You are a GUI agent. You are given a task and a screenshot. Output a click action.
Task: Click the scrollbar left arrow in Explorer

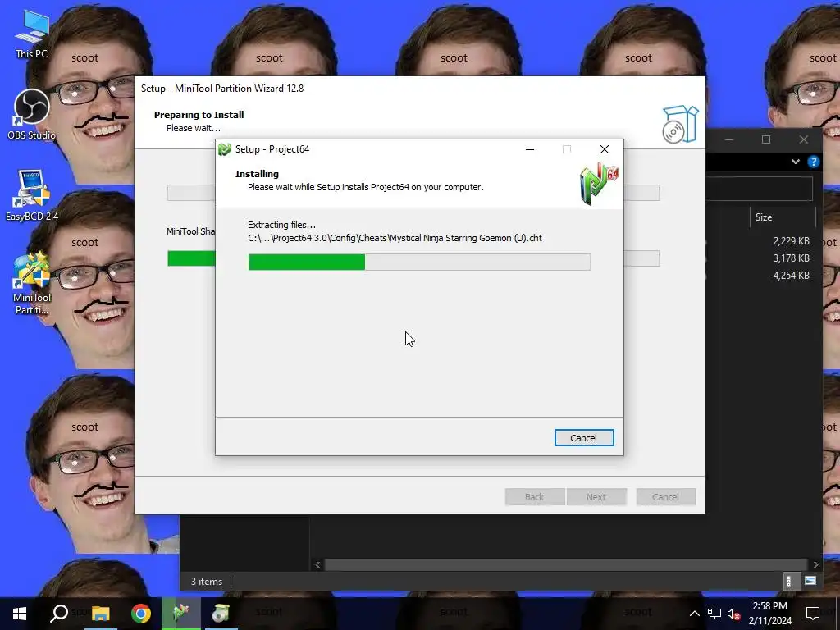317,564
